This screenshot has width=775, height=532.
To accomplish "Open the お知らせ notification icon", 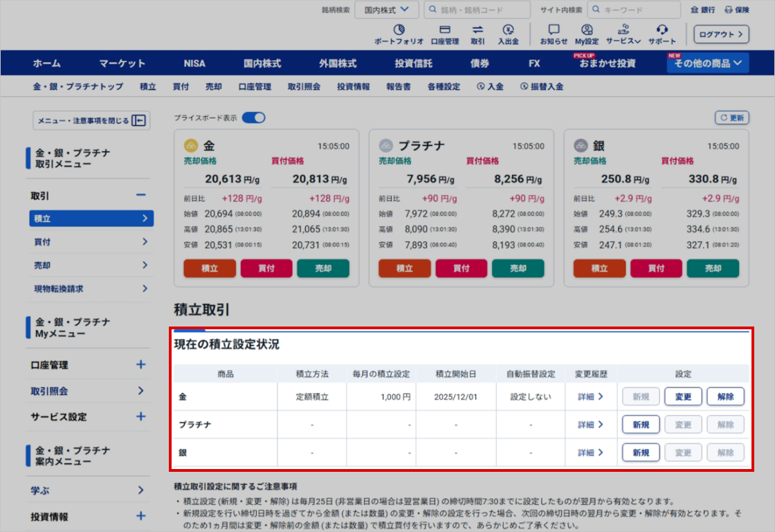I will point(554,30).
